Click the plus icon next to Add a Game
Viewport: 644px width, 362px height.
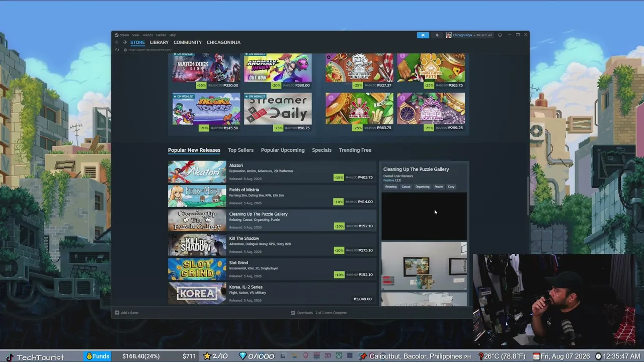pos(117,313)
